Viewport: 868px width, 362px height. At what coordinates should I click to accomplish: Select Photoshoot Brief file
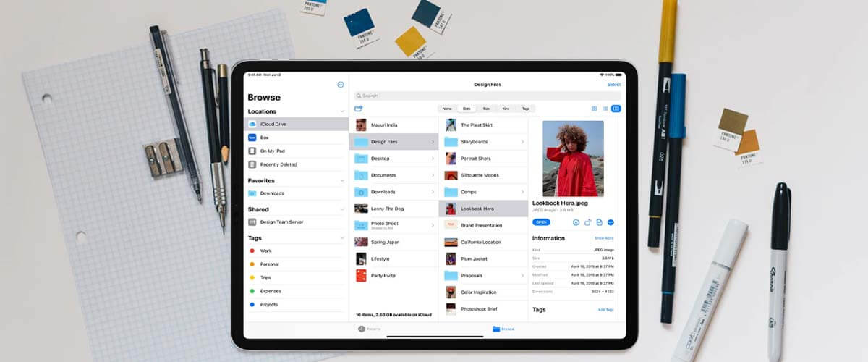483,309
